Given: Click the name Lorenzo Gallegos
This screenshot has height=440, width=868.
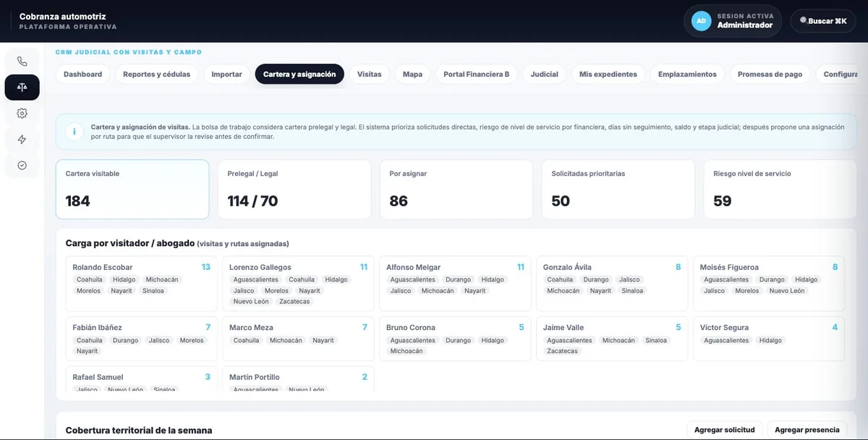Looking at the screenshot, I should (260, 267).
